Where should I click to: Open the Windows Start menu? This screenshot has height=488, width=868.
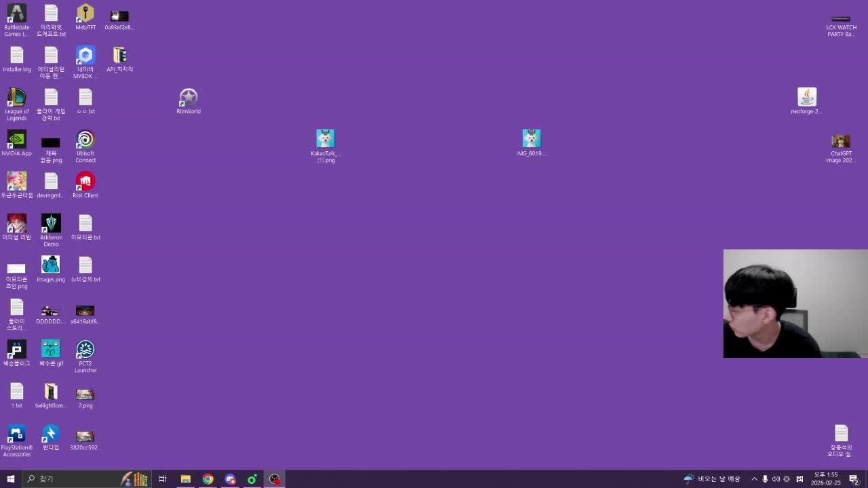click(x=11, y=479)
